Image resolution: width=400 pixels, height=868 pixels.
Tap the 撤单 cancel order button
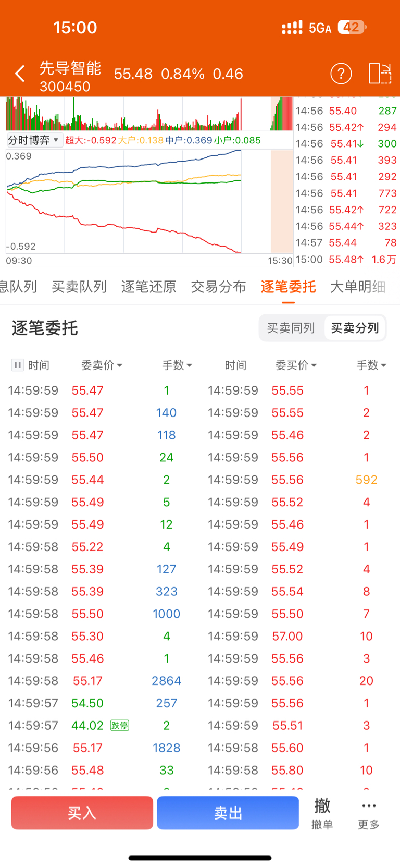pos(322,813)
